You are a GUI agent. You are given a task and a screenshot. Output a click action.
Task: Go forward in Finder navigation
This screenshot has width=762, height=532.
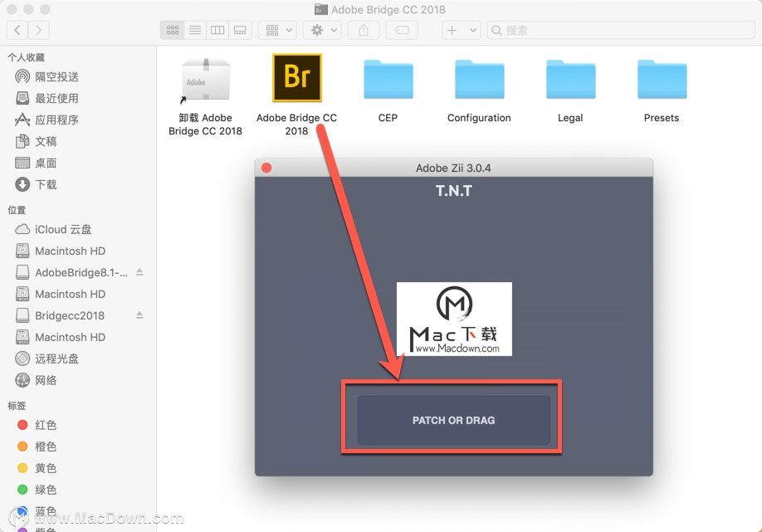coord(38,30)
